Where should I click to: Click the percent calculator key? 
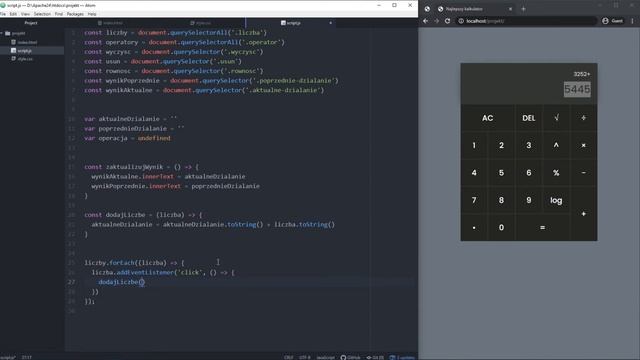pos(556,173)
